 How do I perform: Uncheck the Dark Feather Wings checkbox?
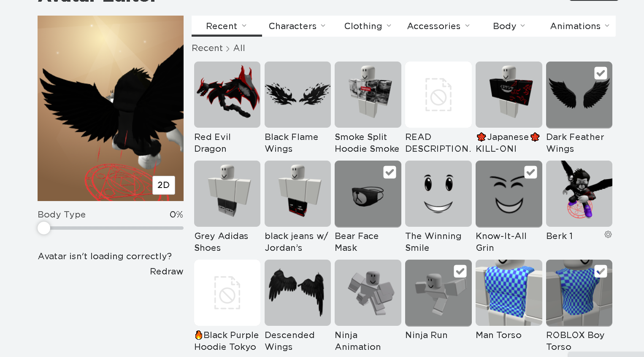[601, 73]
